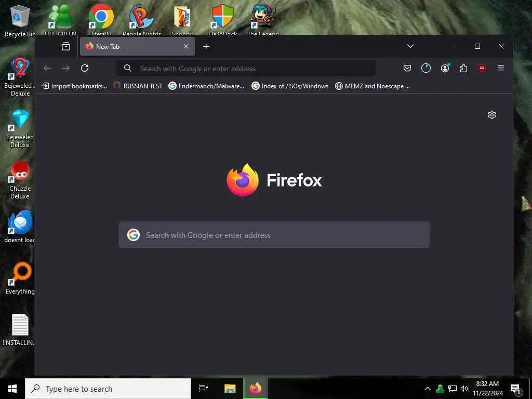Select the HalloDock shield desktop shortcut
The height and width of the screenshot is (399, 532).
pos(222,20)
